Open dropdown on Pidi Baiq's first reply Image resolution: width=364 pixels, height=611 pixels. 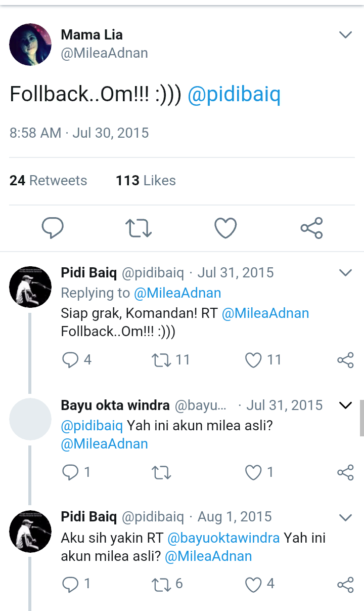[345, 272]
